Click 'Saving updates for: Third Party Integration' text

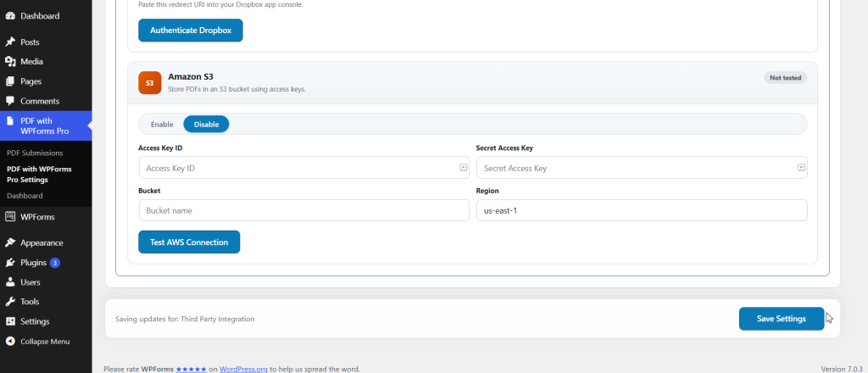[185, 320]
